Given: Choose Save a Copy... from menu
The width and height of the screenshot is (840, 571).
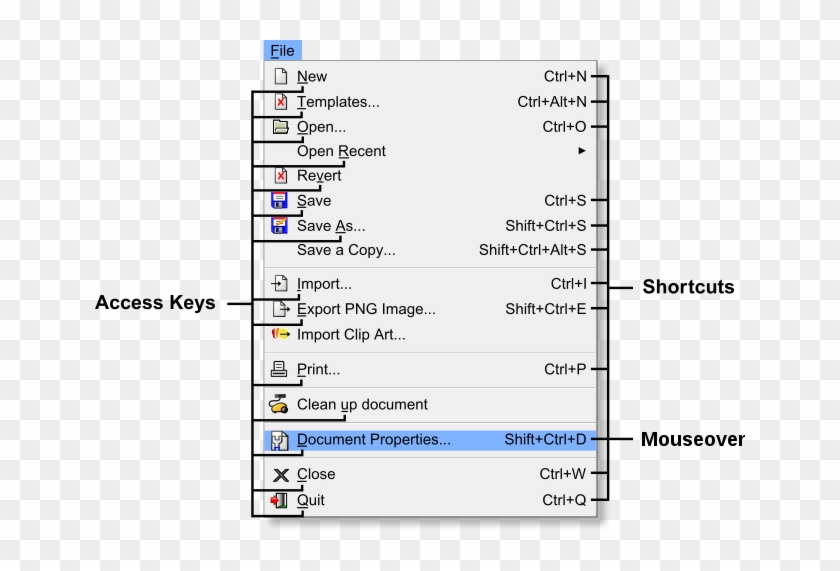Looking at the screenshot, I should [346, 250].
